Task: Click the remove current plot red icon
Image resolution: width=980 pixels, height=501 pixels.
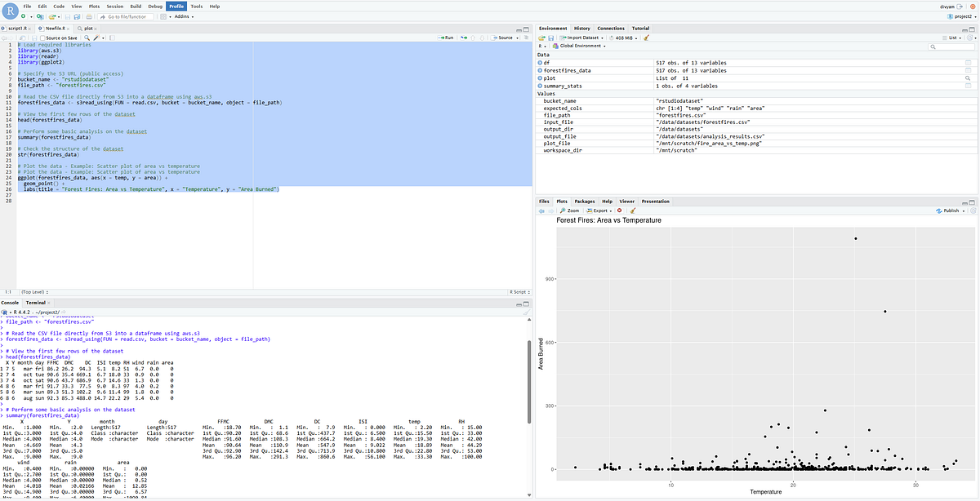Action: 619,211
